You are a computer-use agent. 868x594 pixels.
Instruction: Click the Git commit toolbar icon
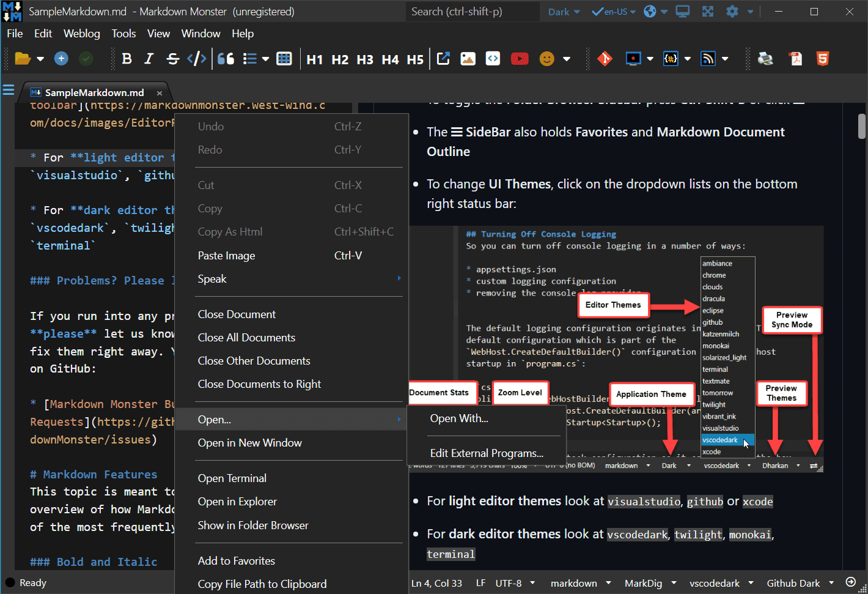coord(605,59)
